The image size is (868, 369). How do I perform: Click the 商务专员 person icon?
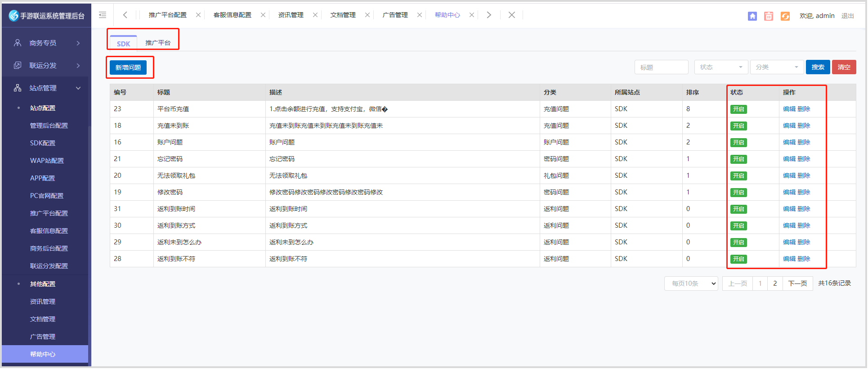click(x=18, y=43)
